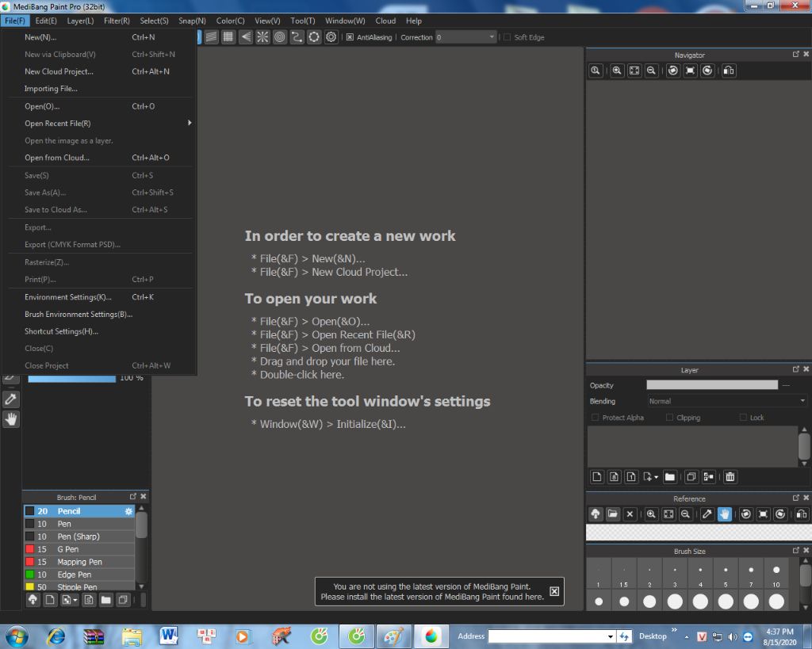Open the Correction value dropdown
The image size is (812, 649).
click(x=492, y=37)
